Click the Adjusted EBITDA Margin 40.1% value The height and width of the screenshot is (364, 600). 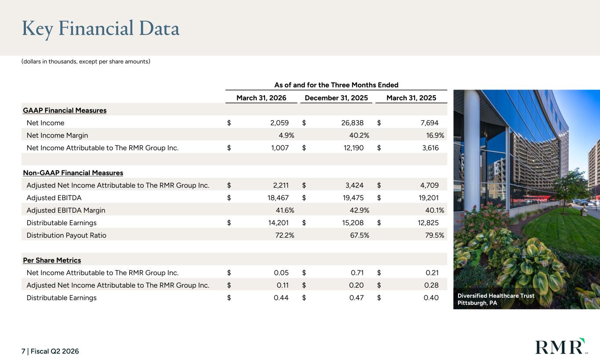click(x=434, y=210)
